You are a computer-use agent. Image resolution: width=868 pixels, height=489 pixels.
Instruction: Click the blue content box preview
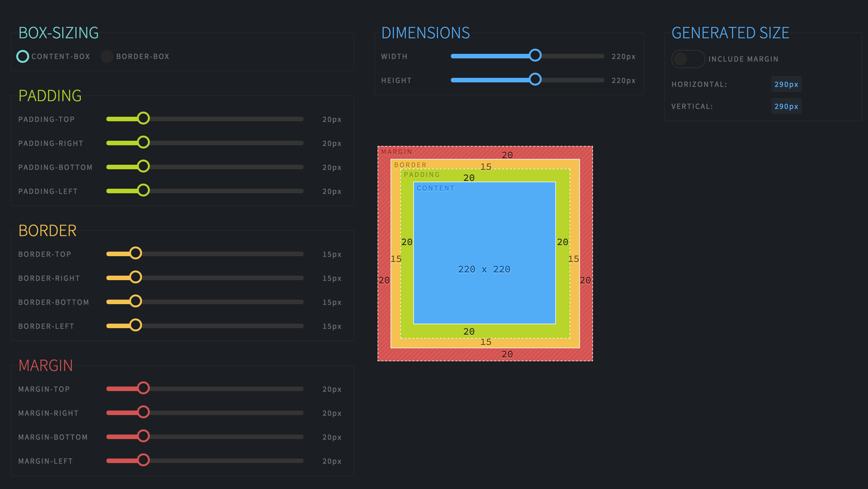(x=484, y=236)
